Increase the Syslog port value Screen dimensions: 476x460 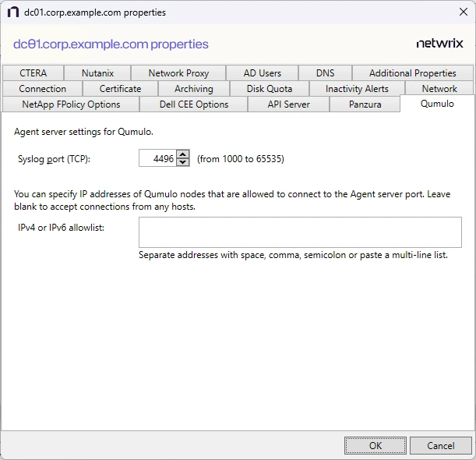coord(183,154)
